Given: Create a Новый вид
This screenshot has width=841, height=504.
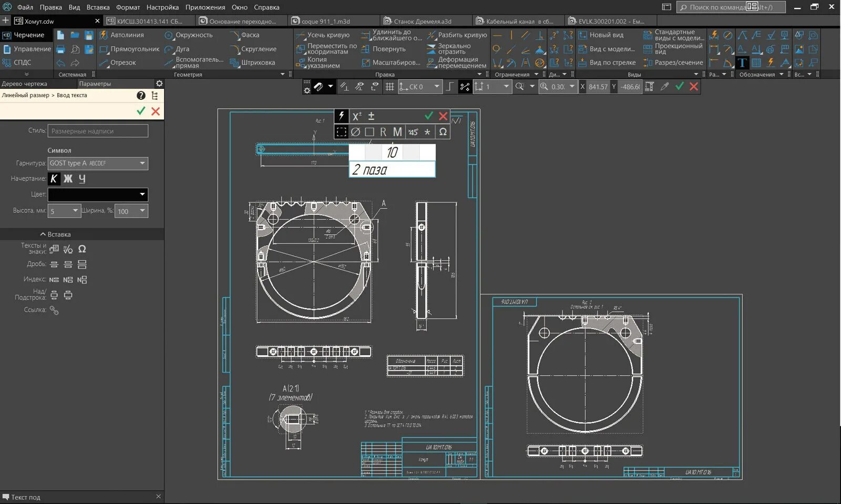Looking at the screenshot, I should click(601, 35).
